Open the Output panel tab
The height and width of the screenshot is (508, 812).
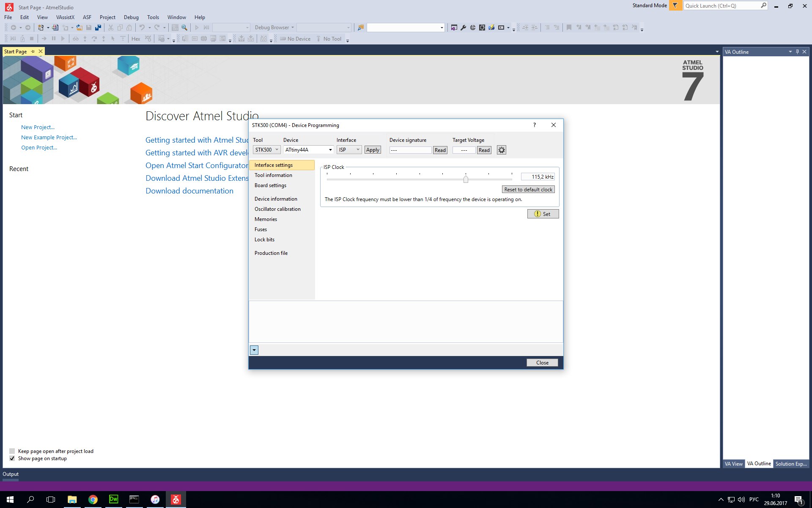(x=11, y=474)
